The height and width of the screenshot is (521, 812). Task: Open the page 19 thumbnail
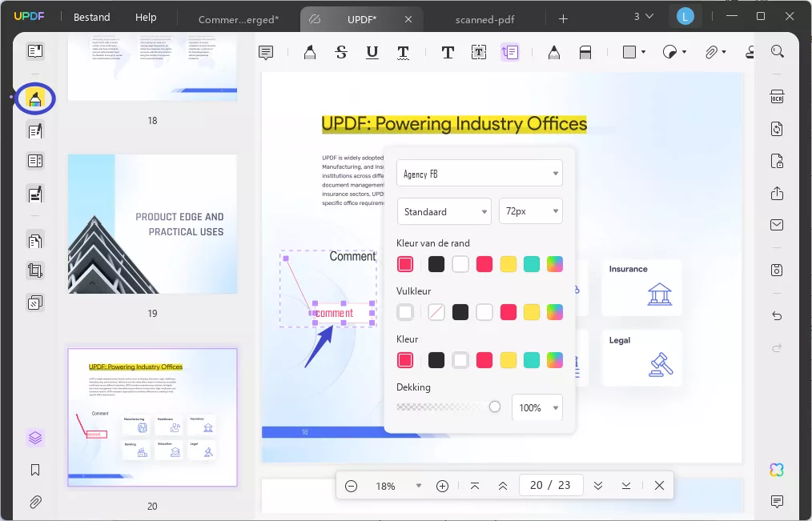click(x=152, y=224)
